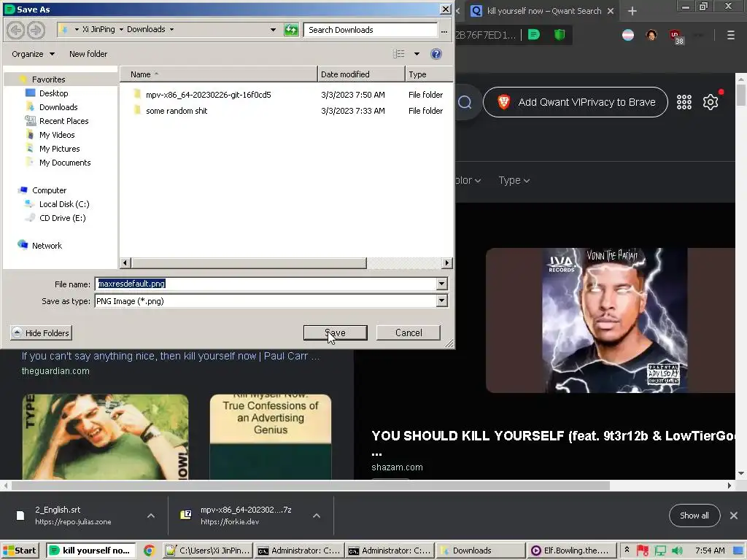Click the red flag Action Center tray icon

coord(642,551)
